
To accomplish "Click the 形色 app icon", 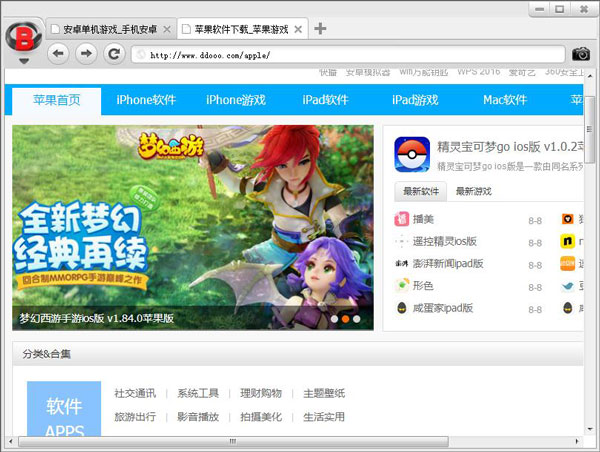I will [401, 286].
